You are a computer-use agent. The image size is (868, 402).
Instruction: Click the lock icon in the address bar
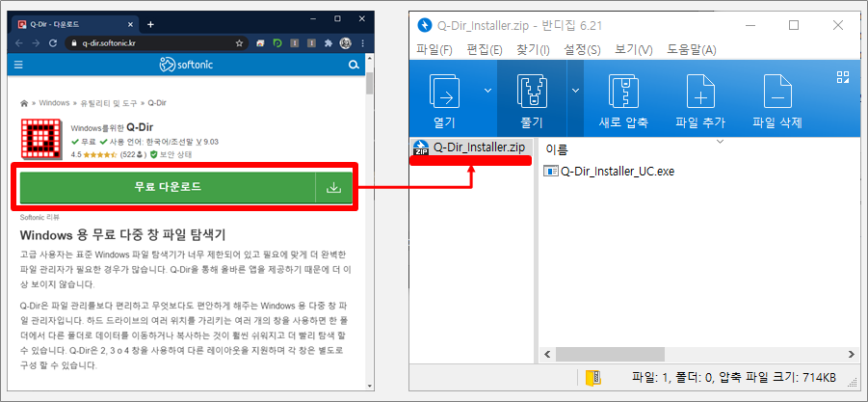point(73,43)
